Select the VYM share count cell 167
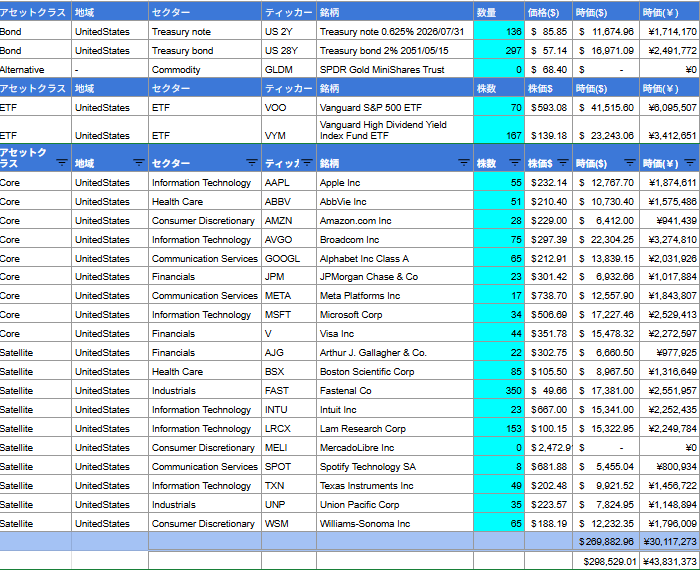 pos(499,130)
